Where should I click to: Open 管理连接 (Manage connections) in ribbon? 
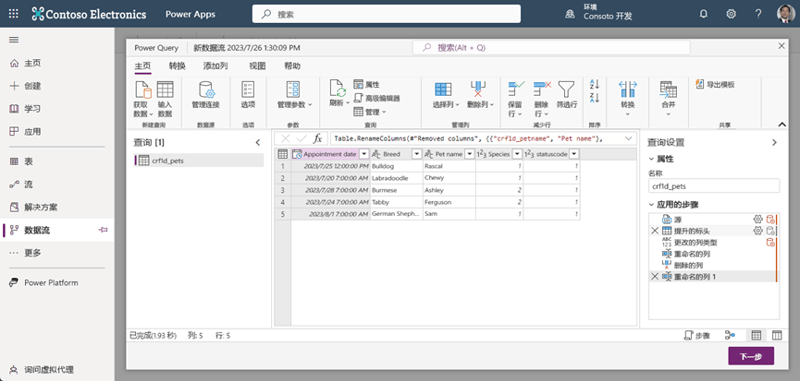click(206, 95)
